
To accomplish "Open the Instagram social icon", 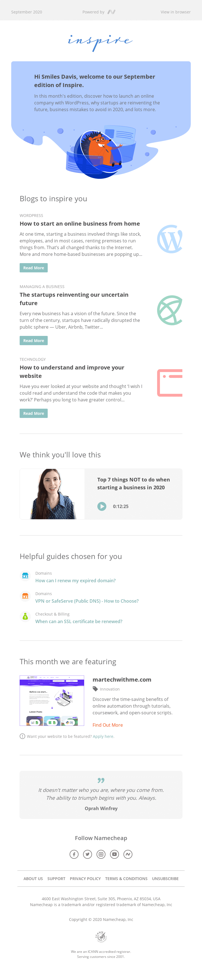I will (x=101, y=854).
